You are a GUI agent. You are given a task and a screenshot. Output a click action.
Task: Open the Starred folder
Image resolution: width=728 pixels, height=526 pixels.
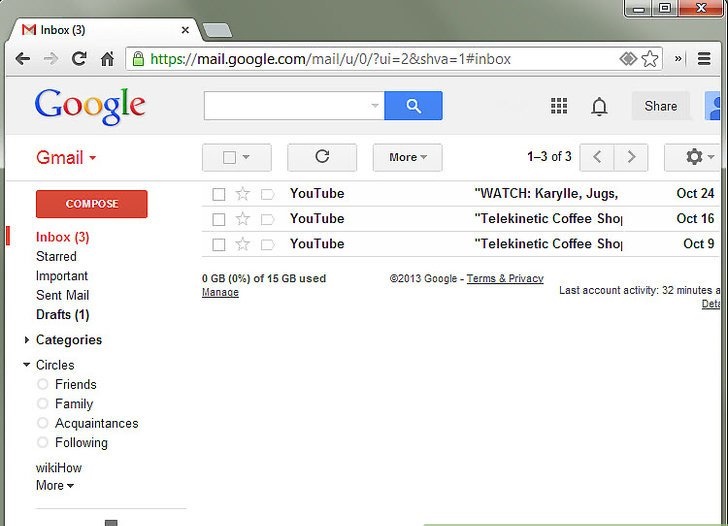point(56,257)
